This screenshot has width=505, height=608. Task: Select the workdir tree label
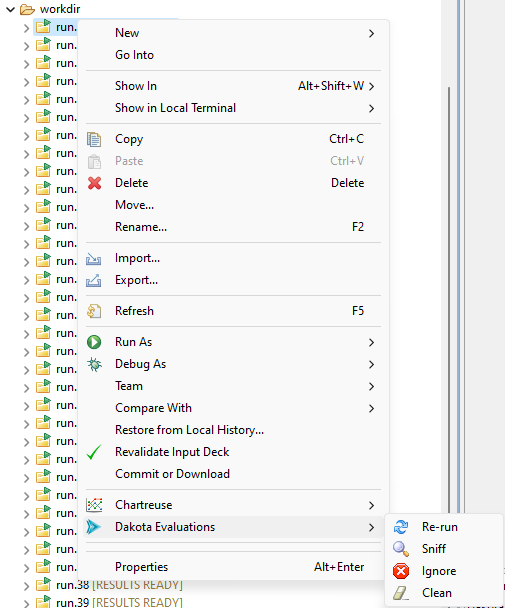coord(60,9)
